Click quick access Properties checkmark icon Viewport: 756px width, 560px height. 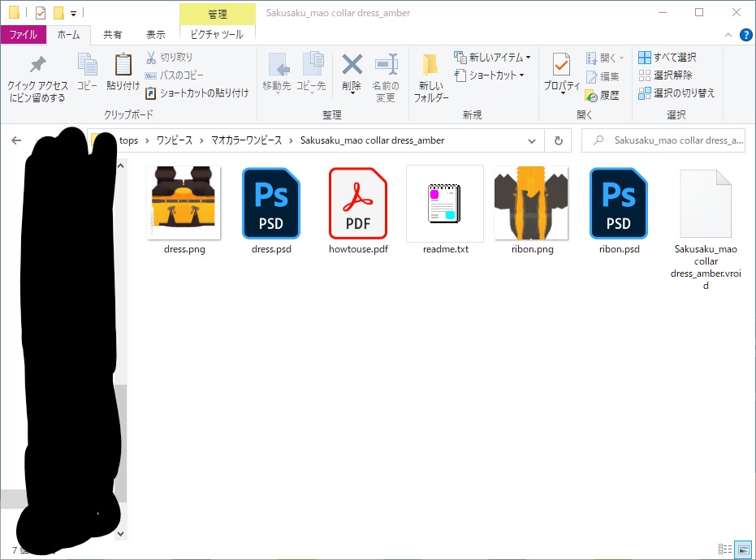41,12
